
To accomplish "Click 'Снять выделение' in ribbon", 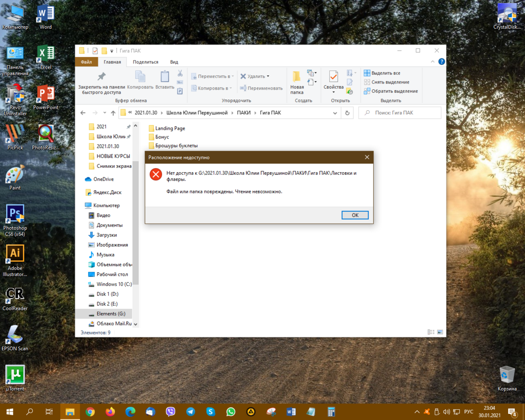I will click(387, 82).
